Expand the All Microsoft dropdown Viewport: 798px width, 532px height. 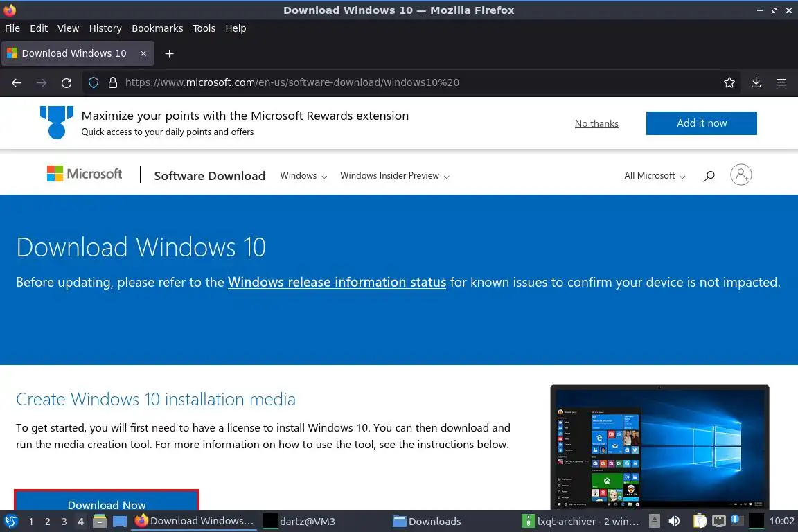[655, 176]
